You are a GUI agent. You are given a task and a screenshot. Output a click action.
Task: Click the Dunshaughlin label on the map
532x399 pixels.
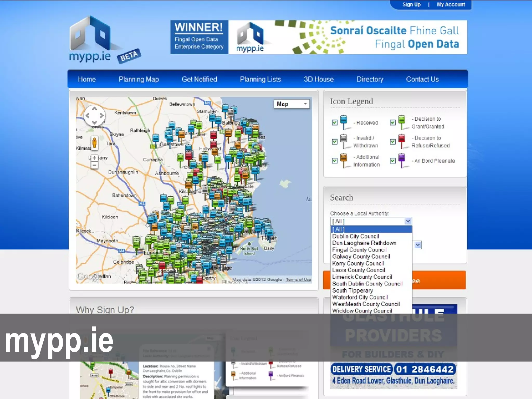[123, 172]
